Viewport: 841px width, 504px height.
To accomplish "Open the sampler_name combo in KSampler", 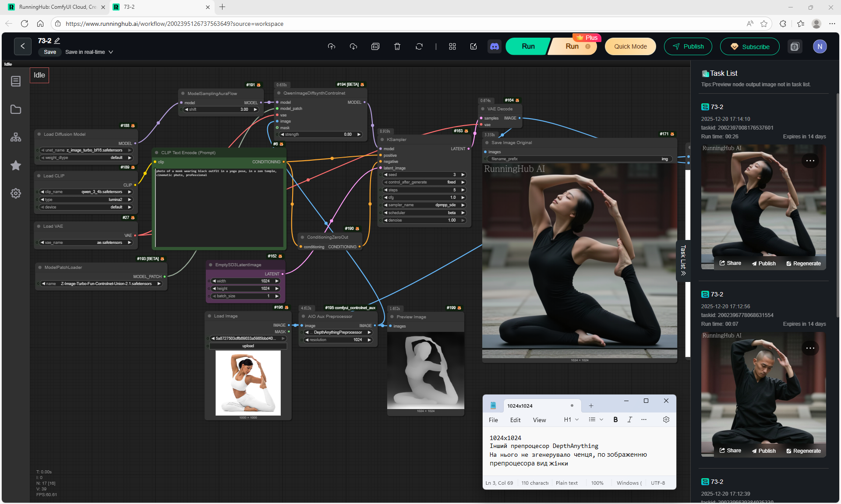I will 424,205.
